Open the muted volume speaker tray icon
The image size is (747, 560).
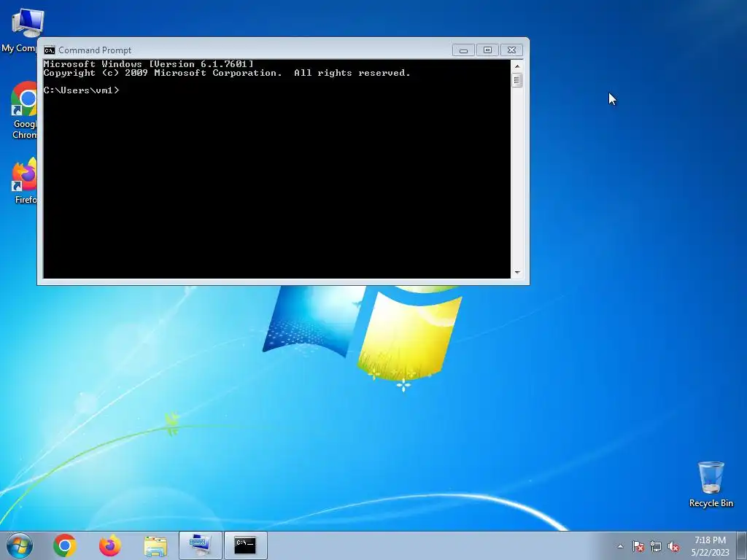(673, 546)
